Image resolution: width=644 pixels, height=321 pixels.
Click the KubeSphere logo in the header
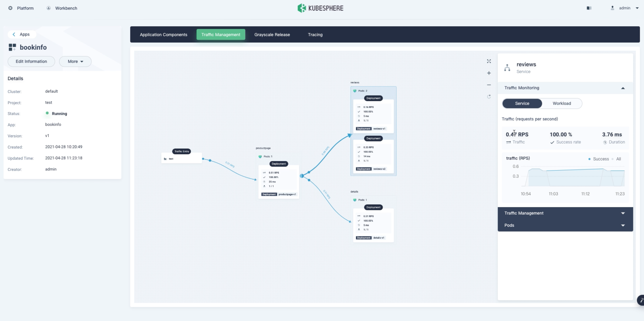pos(320,8)
